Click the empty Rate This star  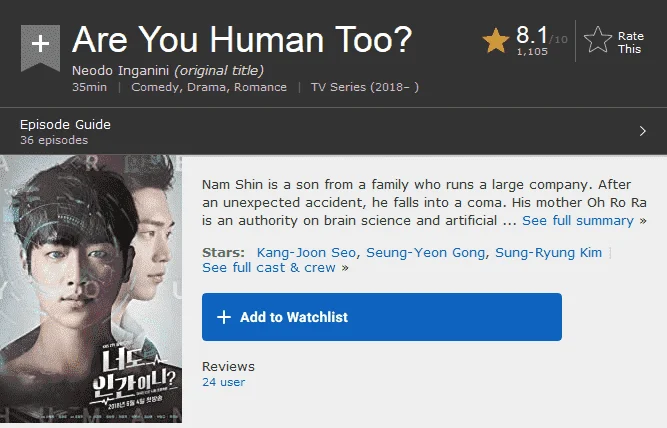point(598,40)
